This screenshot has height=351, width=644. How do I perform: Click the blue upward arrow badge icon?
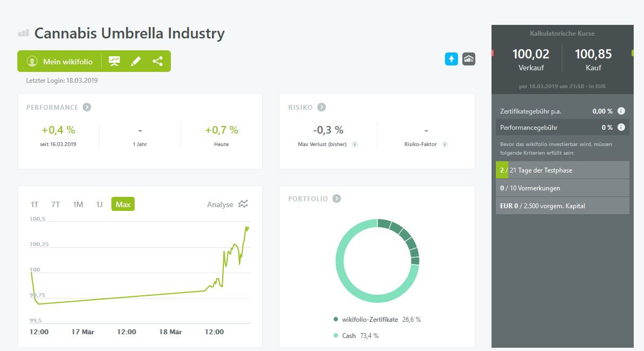pyautogui.click(x=452, y=59)
